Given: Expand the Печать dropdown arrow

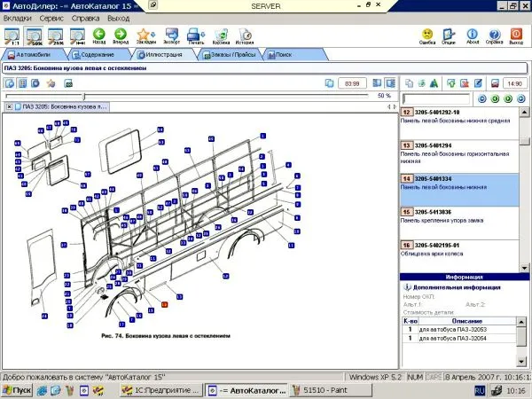Looking at the screenshot, I should click(x=203, y=35).
